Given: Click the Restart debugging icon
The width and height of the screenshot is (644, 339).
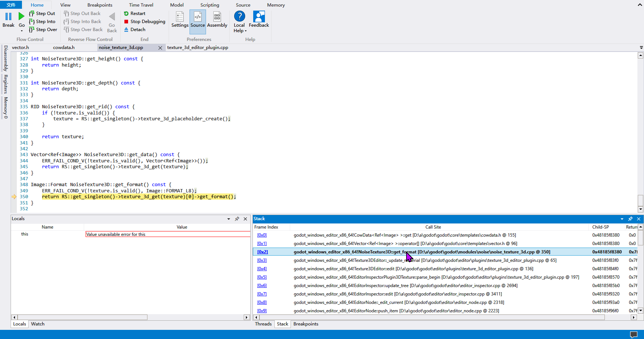Looking at the screenshot, I should 126,13.
